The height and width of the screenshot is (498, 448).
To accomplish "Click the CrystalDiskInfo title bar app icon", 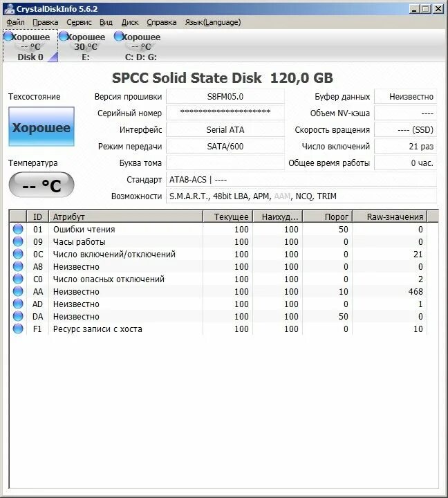I will coord(10,8).
